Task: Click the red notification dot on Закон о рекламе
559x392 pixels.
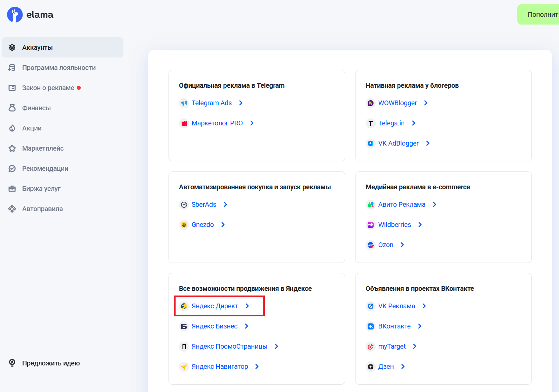Action: tap(79, 87)
